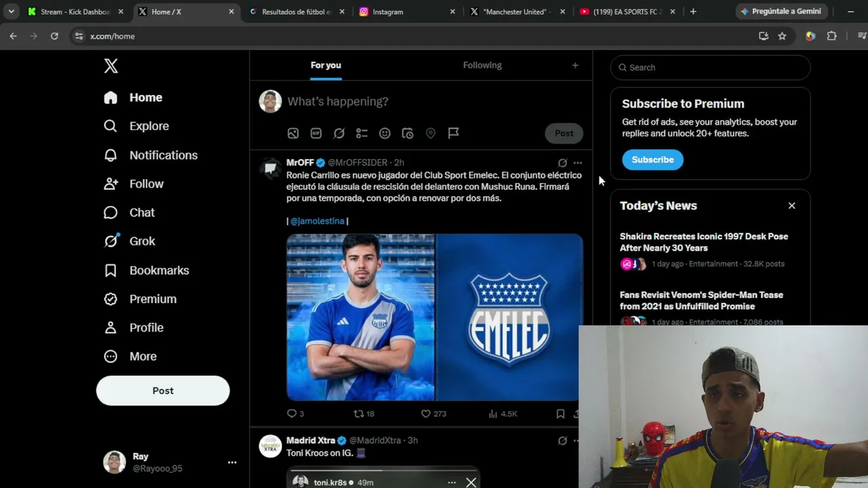This screenshot has height=488, width=868.
Task: Open the Follow page in the sidebar
Action: click(x=134, y=184)
